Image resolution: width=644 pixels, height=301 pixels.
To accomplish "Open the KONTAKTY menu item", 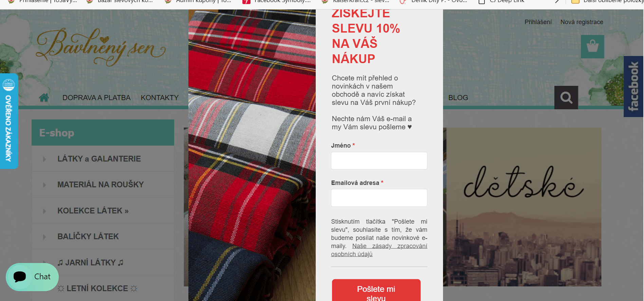I will click(160, 98).
